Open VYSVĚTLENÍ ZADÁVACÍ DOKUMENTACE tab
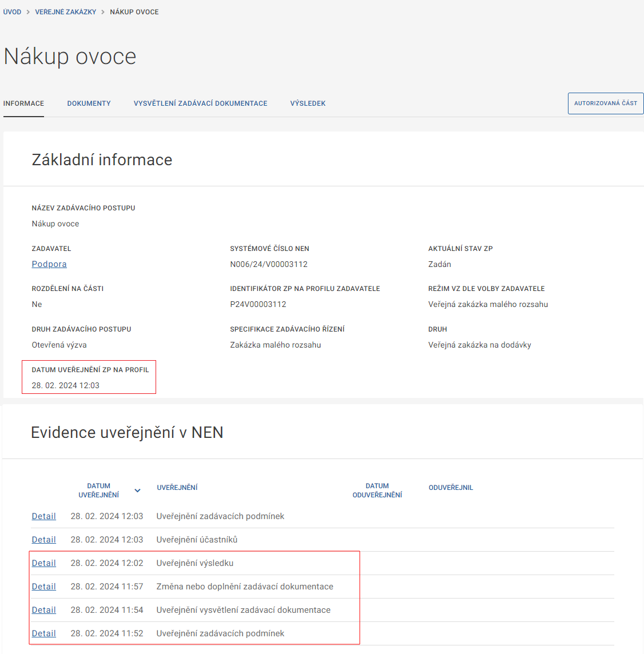The image size is (644, 654). [200, 103]
